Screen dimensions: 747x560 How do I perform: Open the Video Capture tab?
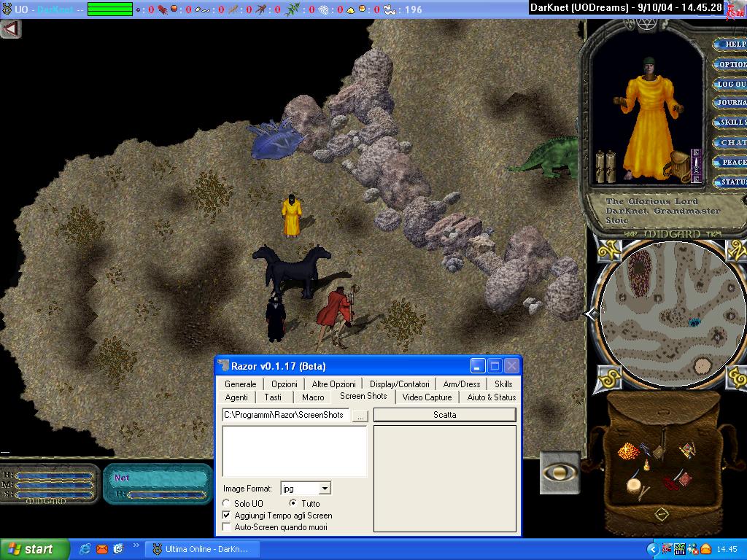tap(427, 397)
